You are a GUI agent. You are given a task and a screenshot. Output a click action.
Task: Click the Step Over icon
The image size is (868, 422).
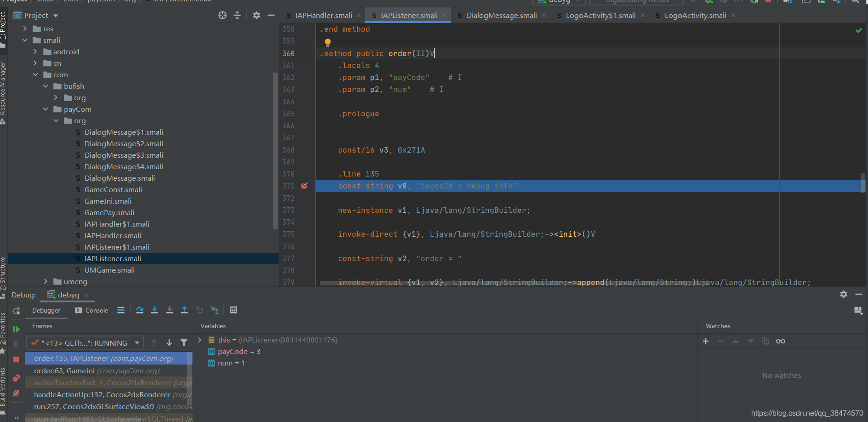pos(140,310)
